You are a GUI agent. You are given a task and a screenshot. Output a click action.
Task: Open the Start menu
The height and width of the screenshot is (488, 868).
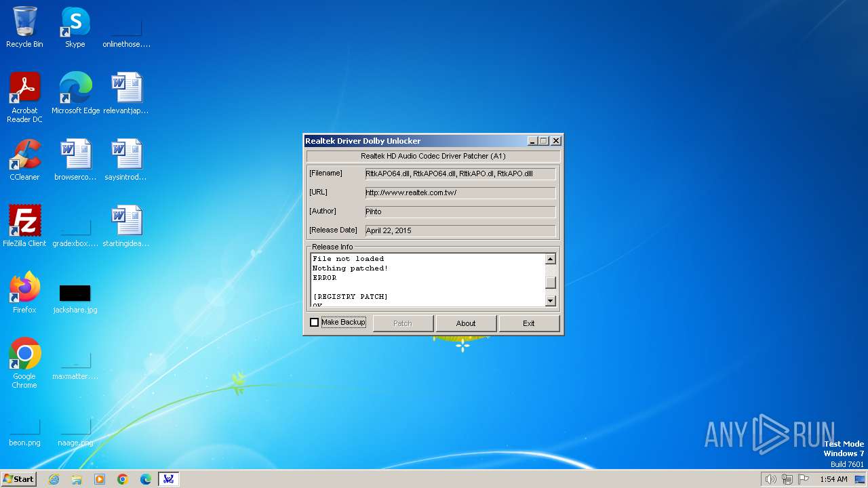[x=18, y=479]
